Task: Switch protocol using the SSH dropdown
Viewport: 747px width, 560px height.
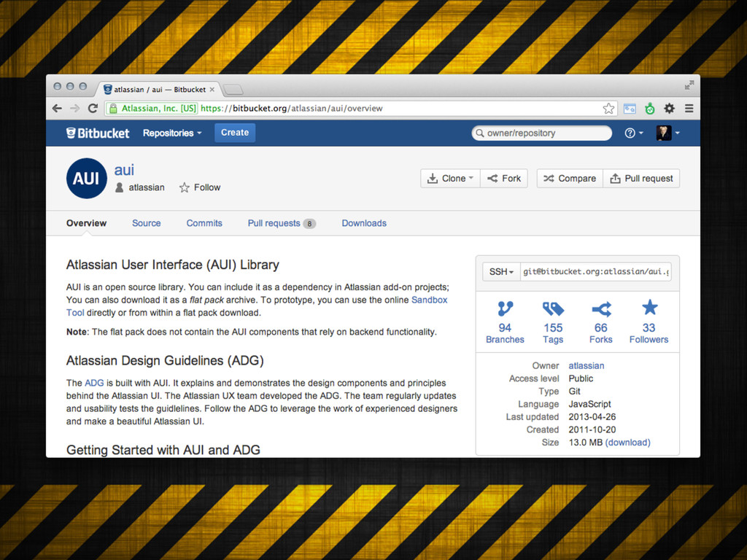Action: coord(501,272)
